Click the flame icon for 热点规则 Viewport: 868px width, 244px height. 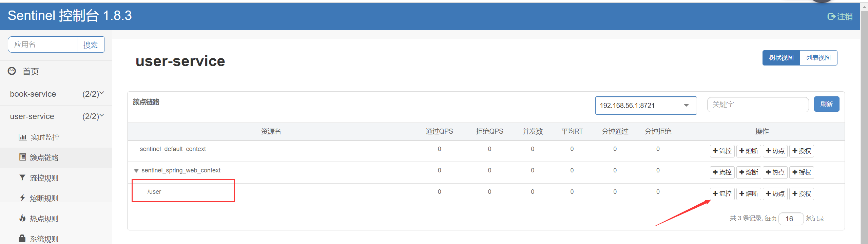[22, 218]
